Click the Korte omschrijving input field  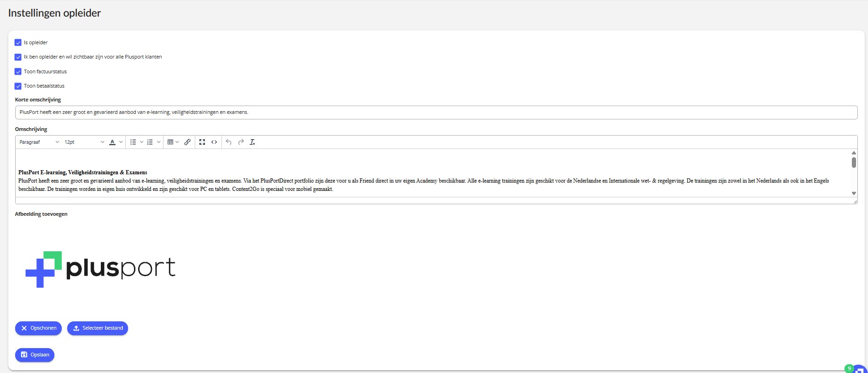click(436, 112)
